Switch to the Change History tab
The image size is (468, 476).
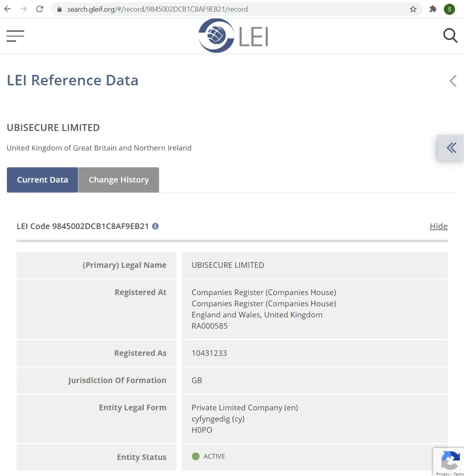tap(119, 180)
